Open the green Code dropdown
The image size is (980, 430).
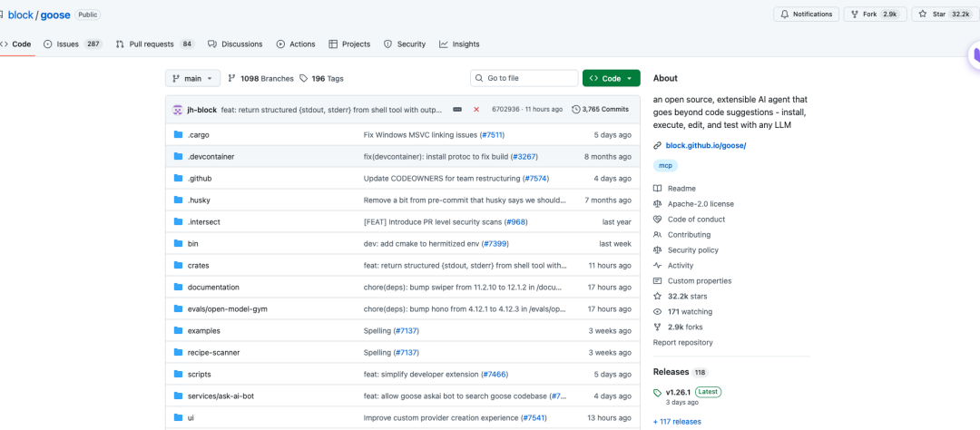(612, 78)
